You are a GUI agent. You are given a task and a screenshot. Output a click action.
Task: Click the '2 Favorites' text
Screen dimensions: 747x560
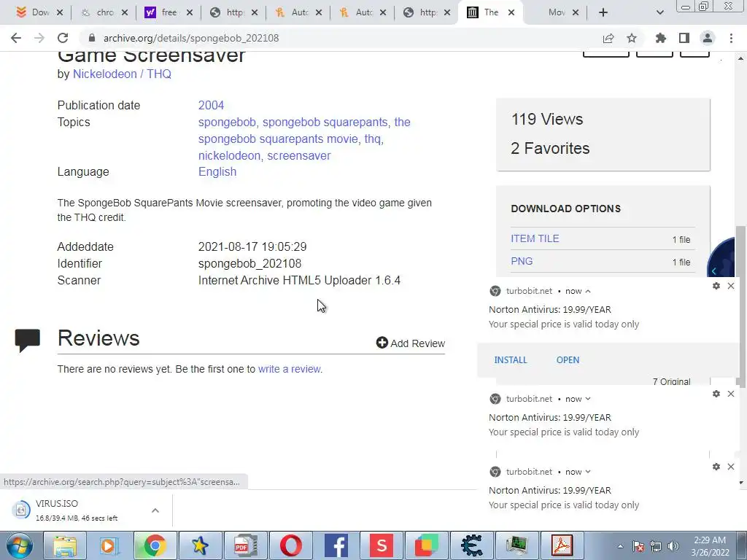[x=550, y=148]
